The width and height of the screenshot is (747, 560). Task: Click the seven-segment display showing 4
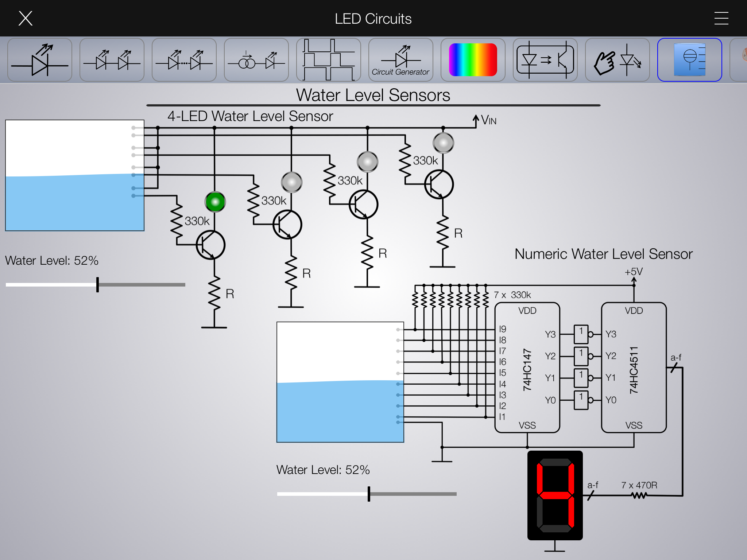555,495
